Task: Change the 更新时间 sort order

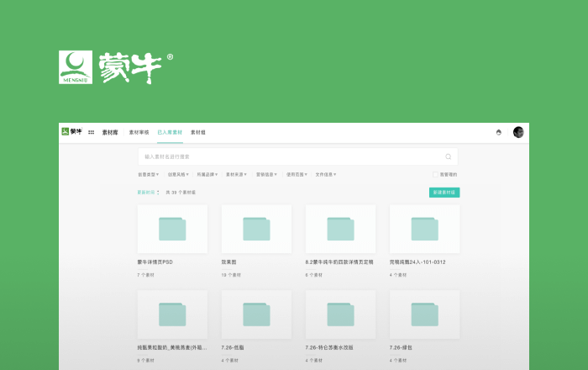Action: (x=148, y=193)
